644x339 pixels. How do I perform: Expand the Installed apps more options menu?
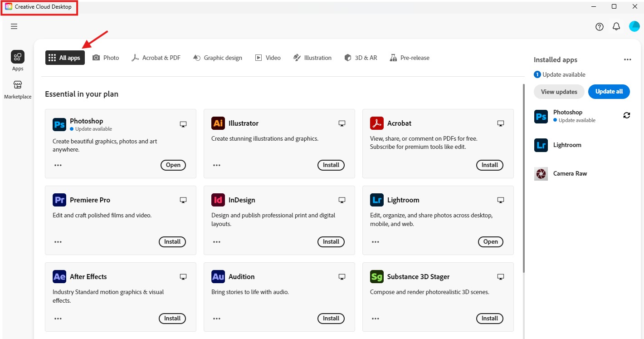[627, 60]
